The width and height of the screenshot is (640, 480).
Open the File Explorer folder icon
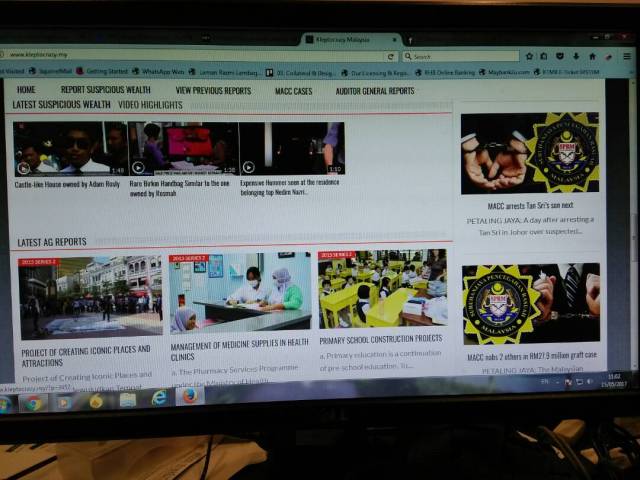[128, 400]
